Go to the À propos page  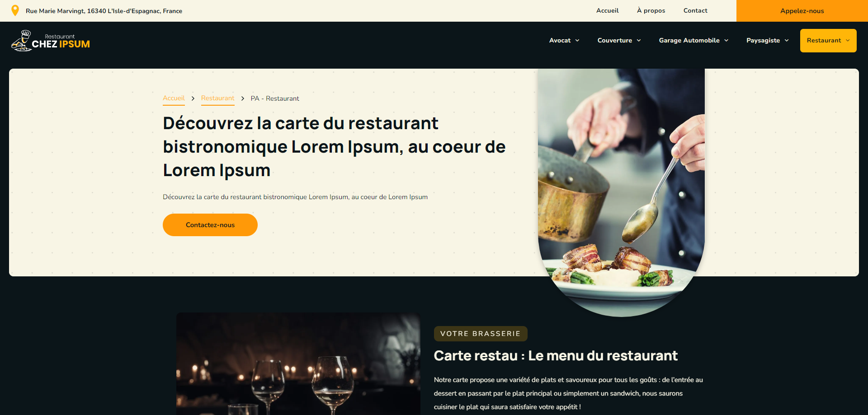point(651,10)
